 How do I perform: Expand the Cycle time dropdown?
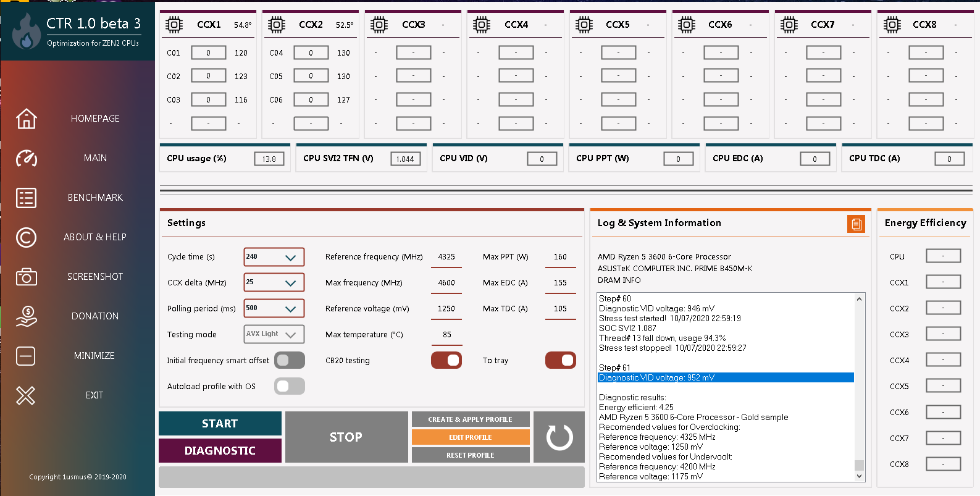290,257
